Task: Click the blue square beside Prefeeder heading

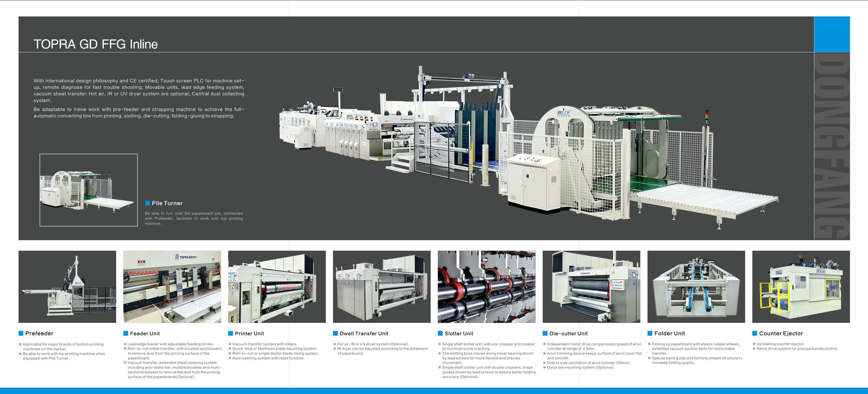Action: click(x=21, y=333)
